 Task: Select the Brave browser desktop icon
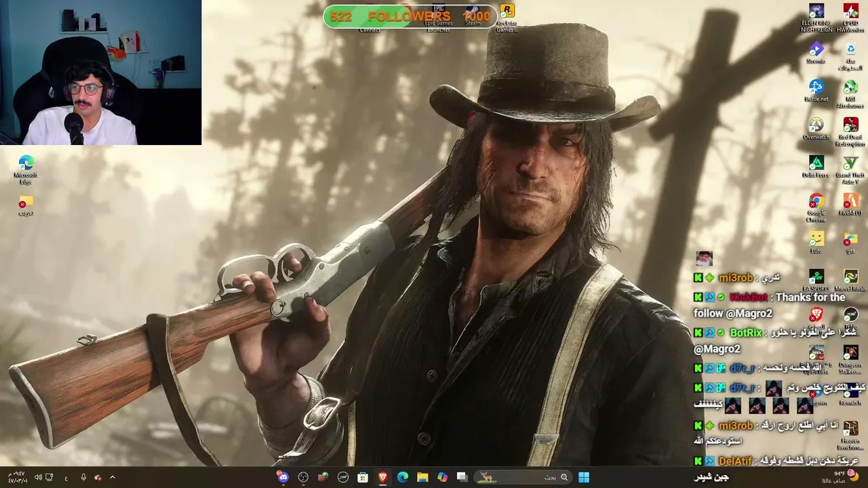816,316
